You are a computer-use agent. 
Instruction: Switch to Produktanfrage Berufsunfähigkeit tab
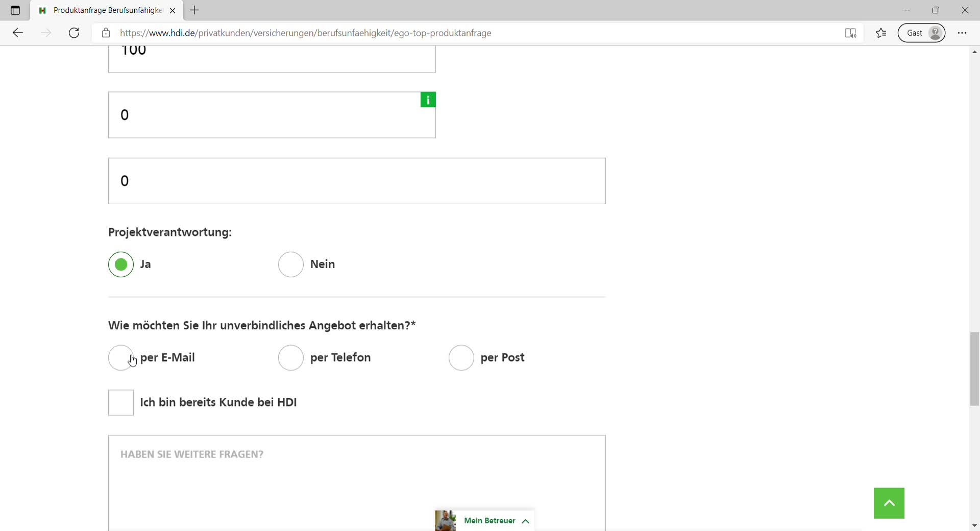[107, 10]
